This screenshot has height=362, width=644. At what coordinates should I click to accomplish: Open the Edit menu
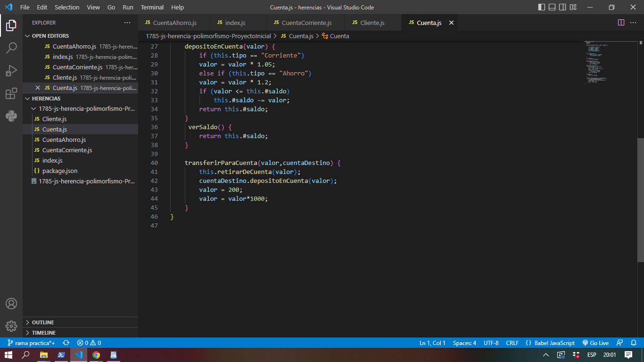42,7
